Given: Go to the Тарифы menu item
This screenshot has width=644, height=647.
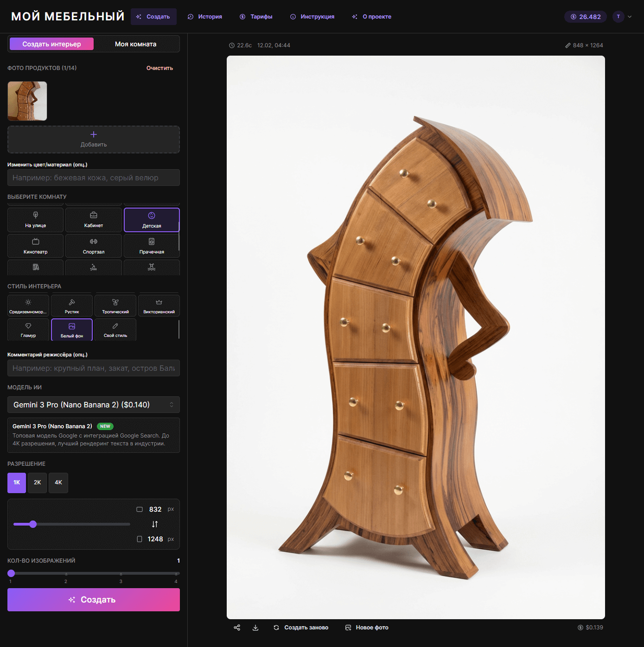Looking at the screenshot, I should click(x=256, y=17).
